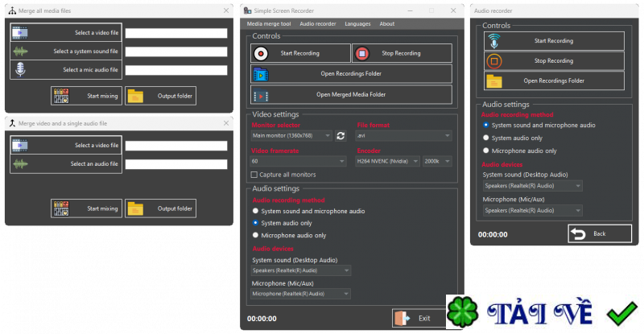644x334 pixels.
Task: Click the mixer icon in Merge all media files
Action: click(61, 96)
